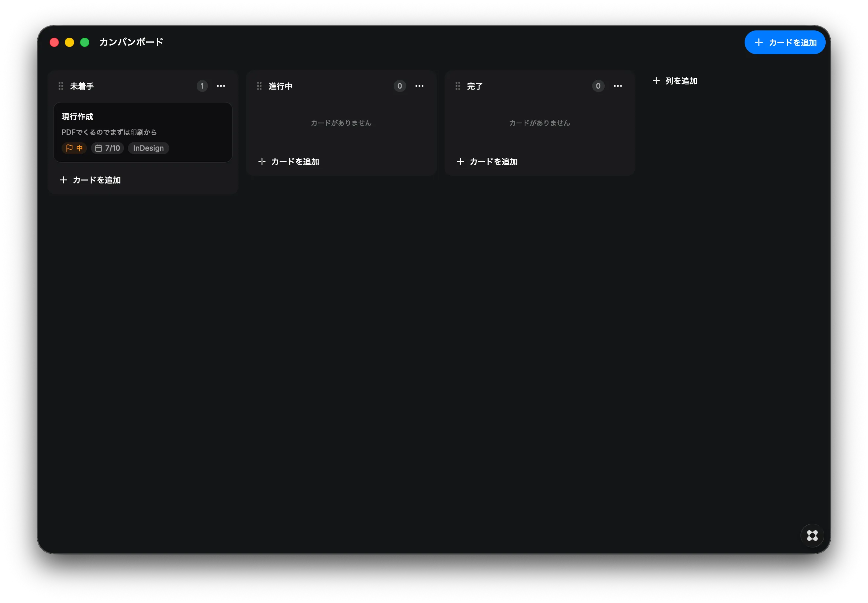This screenshot has height=603, width=868.
Task: Click the 中 priority flag badge
Action: (x=74, y=148)
